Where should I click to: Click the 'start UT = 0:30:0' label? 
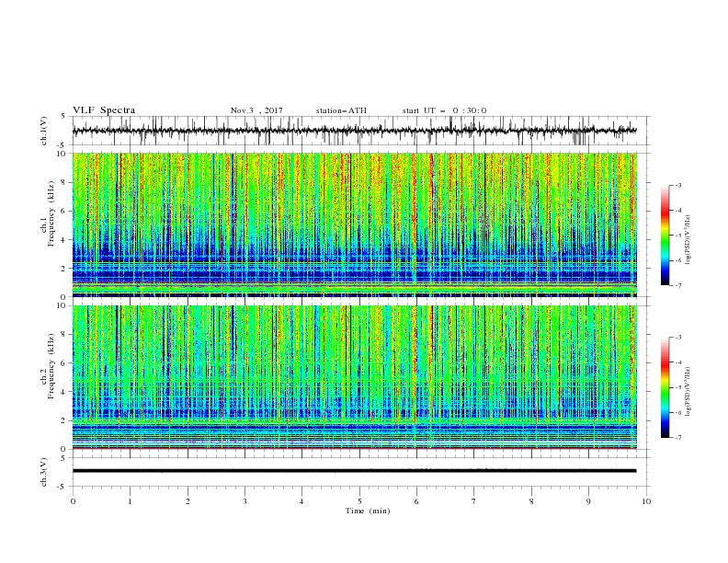[x=444, y=110]
